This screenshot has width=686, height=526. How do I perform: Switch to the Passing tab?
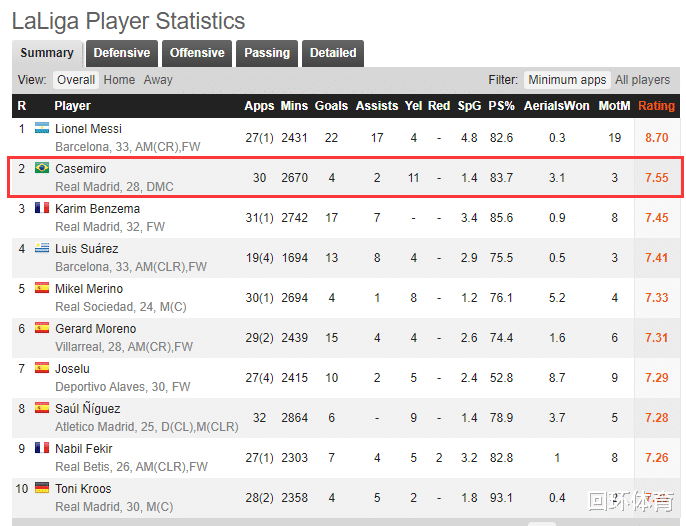267,53
